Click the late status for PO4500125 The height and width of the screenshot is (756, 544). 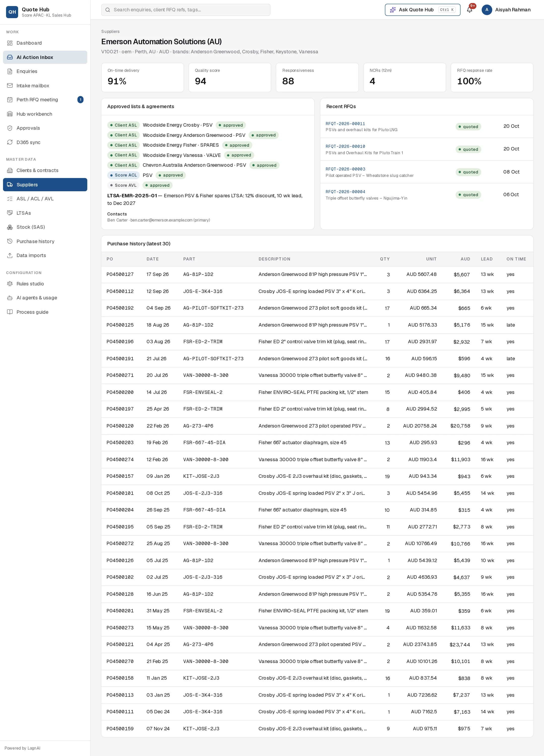coord(510,325)
